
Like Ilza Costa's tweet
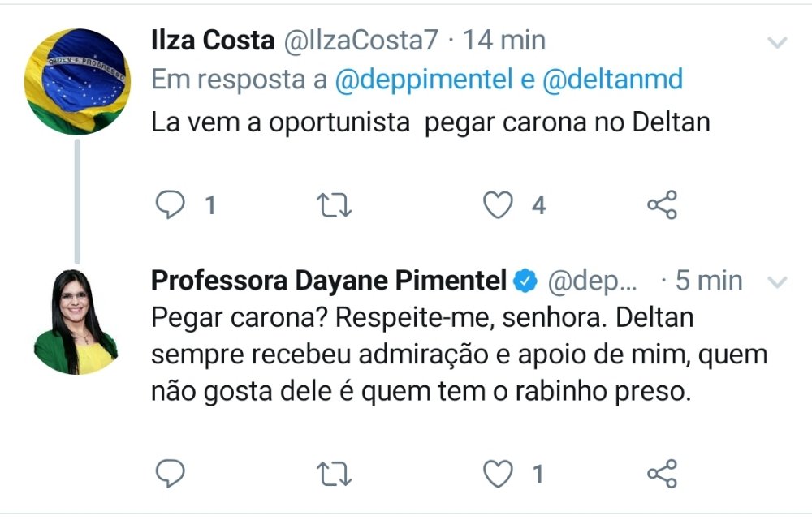pos(499,206)
